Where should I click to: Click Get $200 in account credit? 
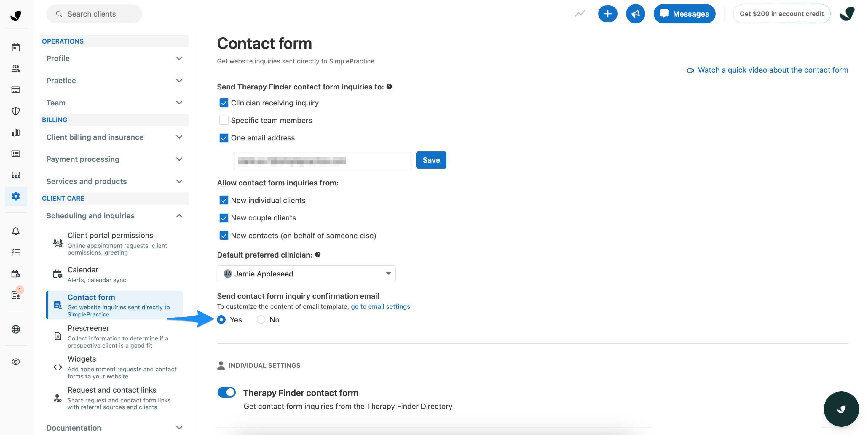click(x=781, y=14)
